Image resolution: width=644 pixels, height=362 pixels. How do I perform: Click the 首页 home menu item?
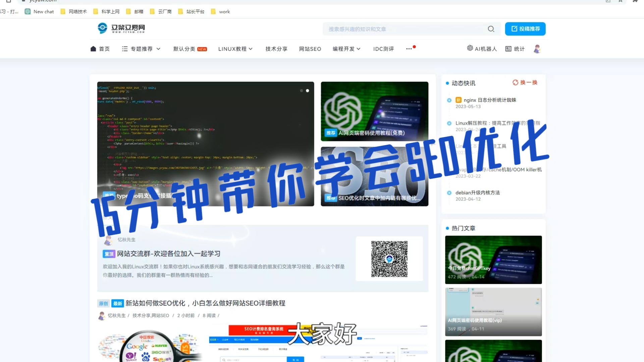click(100, 49)
